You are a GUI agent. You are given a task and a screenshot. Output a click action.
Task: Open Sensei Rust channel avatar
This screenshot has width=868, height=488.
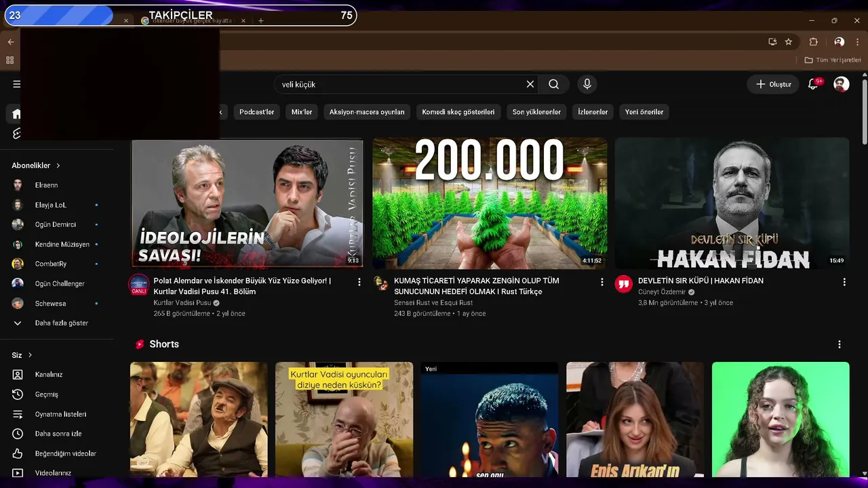(x=381, y=283)
